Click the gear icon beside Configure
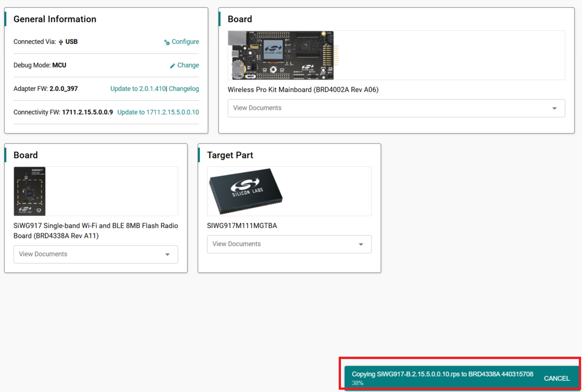 tap(167, 42)
